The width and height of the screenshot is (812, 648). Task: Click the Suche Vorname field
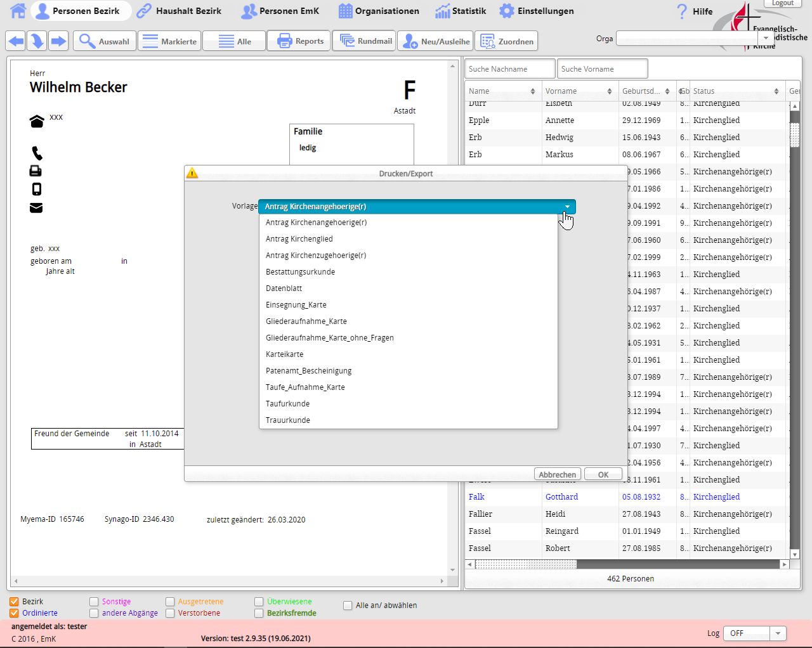[603, 68]
